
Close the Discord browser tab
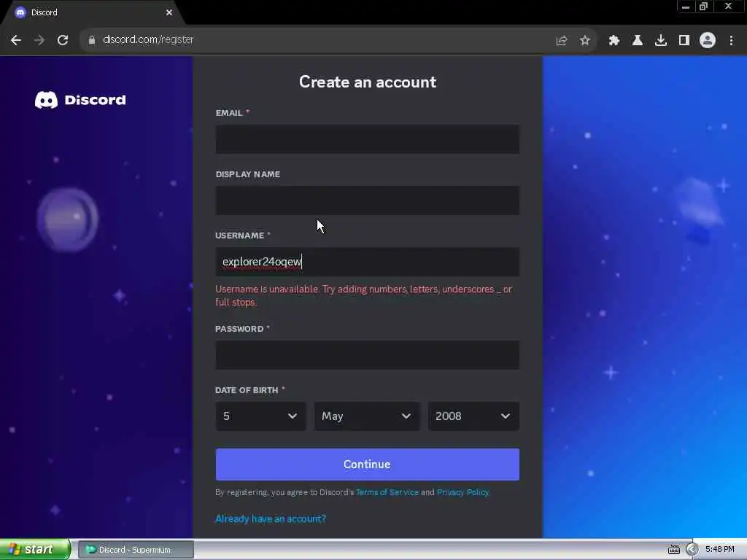[x=169, y=12]
